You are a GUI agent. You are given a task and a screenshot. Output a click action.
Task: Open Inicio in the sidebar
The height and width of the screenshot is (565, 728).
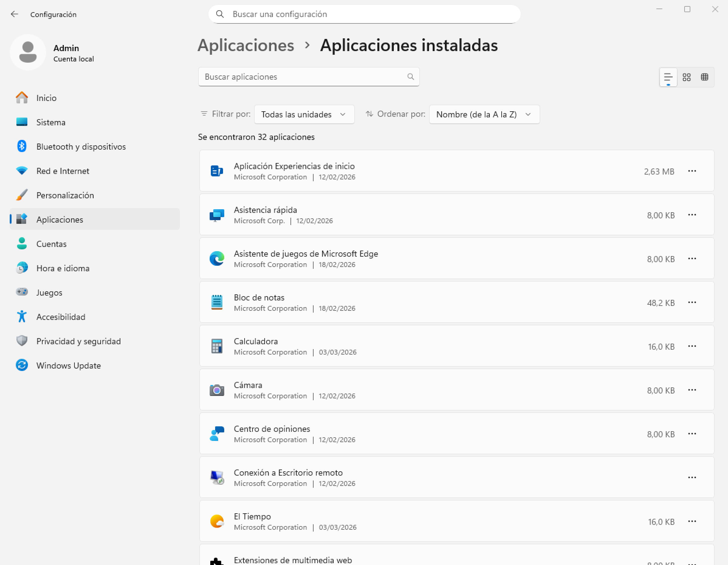pos(95,98)
